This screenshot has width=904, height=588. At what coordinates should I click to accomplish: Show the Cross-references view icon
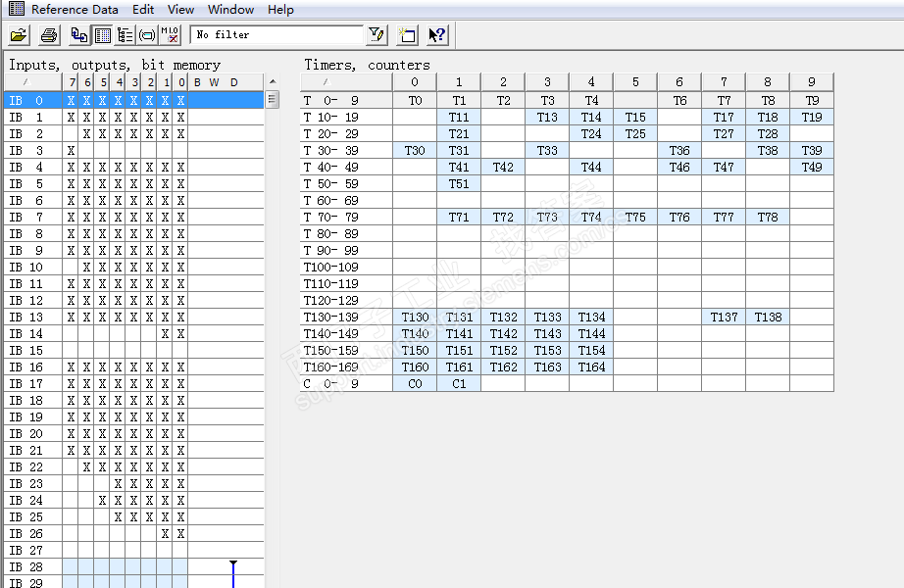click(80, 35)
